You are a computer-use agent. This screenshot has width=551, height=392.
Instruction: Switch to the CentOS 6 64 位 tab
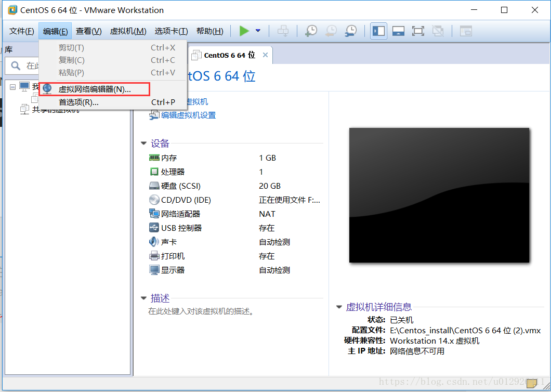click(x=229, y=55)
